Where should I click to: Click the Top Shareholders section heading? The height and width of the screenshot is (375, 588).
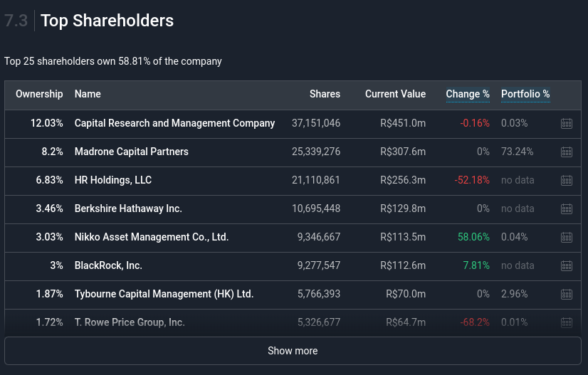tap(107, 21)
